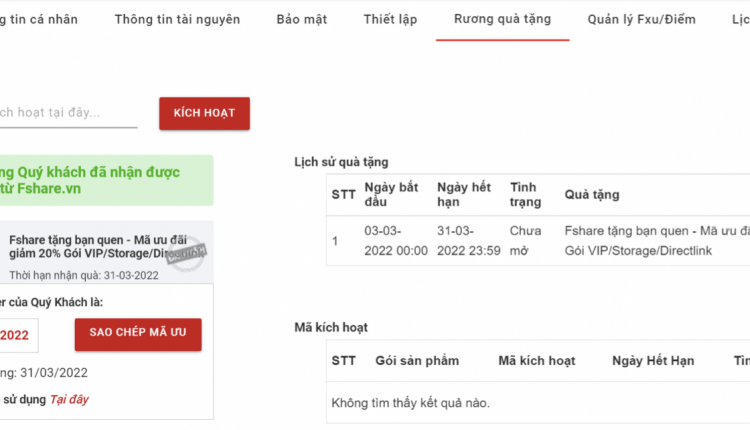750x430 pixels.
Task: Click the Không tìm thấy kết quả nào message
Action: click(x=410, y=403)
